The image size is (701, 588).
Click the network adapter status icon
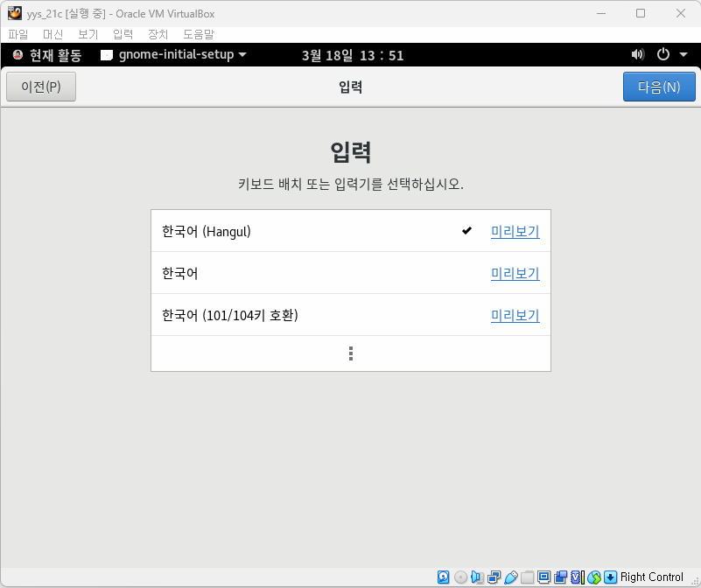494,577
